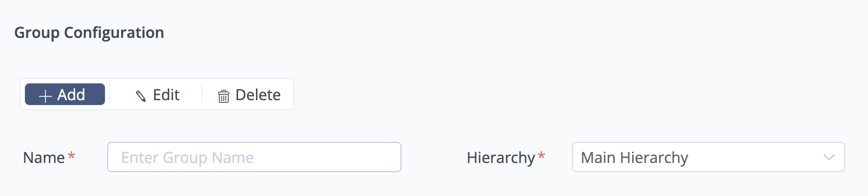Click the plus icon on Add button
868x196 pixels.
[x=45, y=96]
